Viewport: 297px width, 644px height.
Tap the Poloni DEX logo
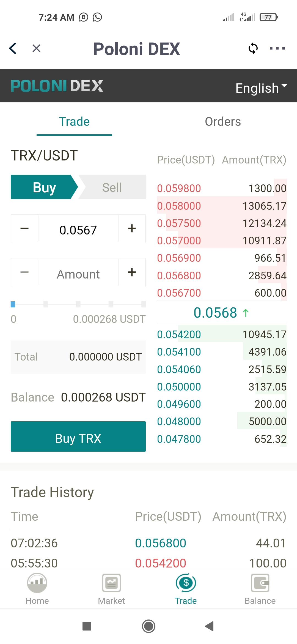click(57, 86)
